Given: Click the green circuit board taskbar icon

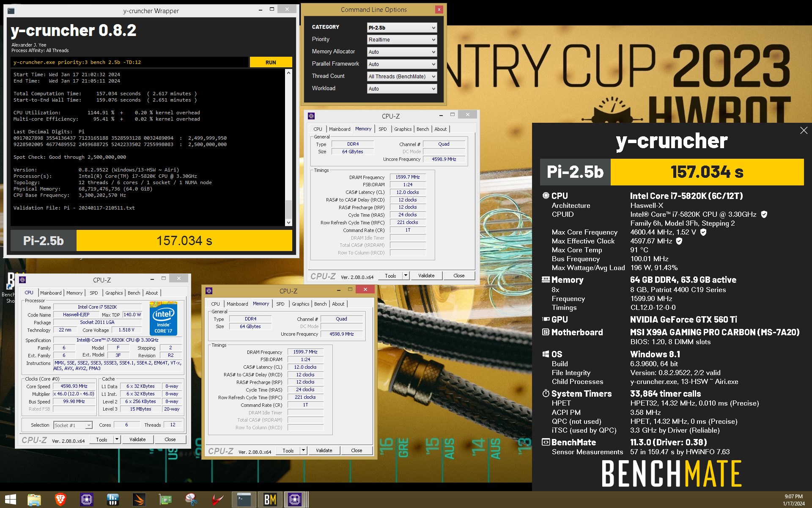Looking at the screenshot, I should click(x=165, y=500).
